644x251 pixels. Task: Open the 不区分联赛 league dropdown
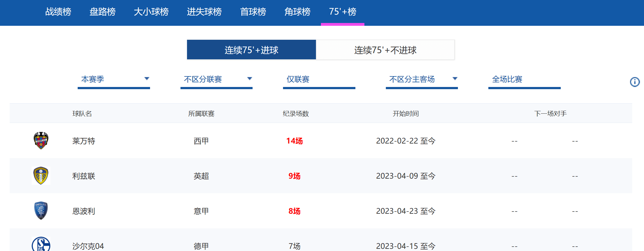(x=216, y=80)
